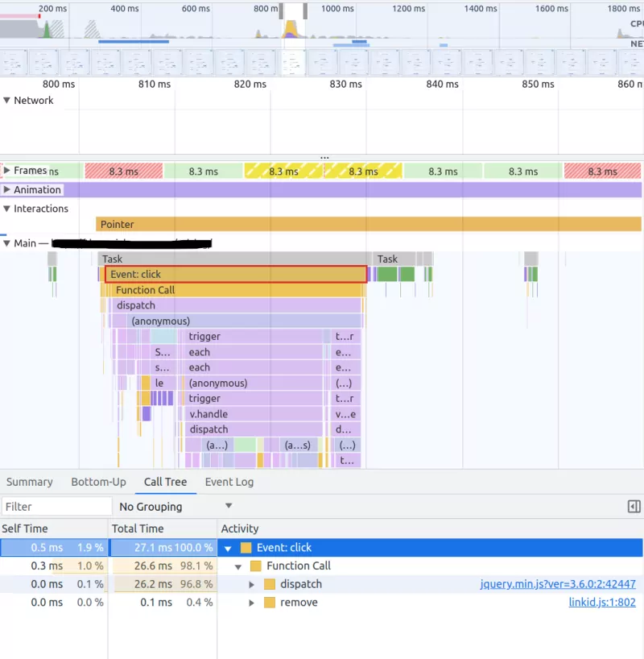Collapse the Frames track

[x=7, y=170]
